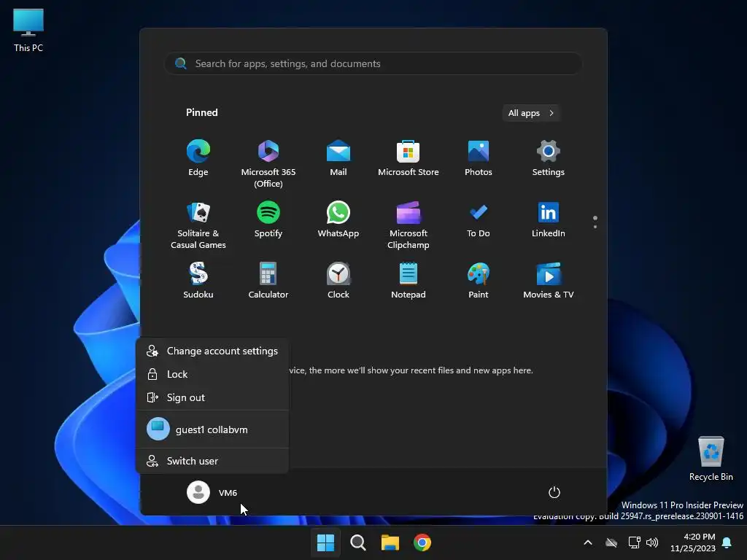Open the Edge browser from pinned apps
The width and height of the screenshot is (747, 560).
tap(198, 158)
